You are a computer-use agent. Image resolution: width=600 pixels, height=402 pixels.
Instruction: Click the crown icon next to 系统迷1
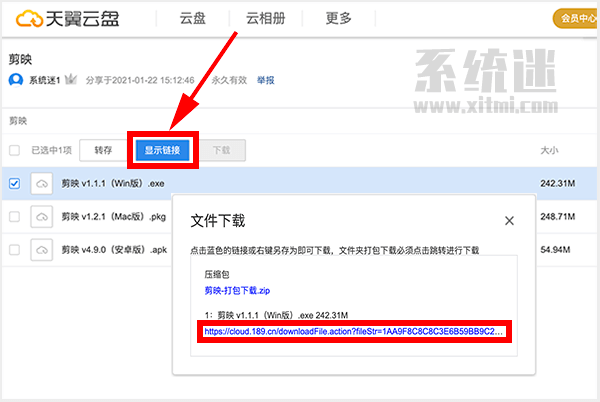[71, 80]
